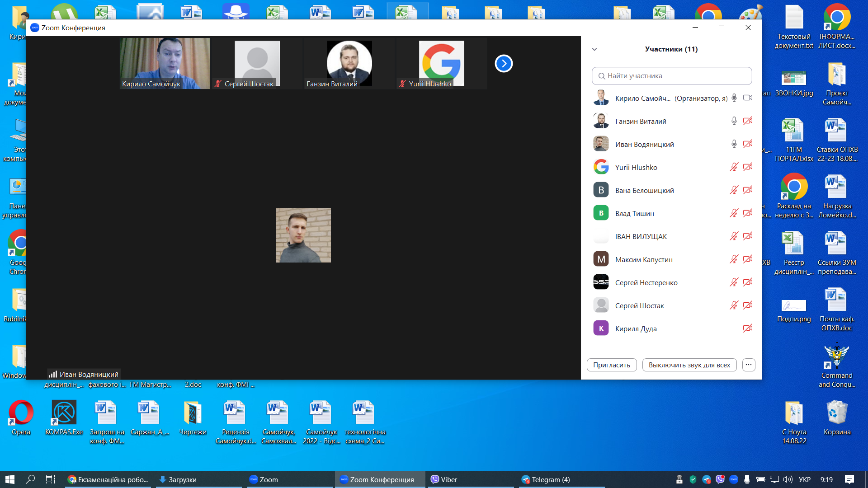Switch to Telegram (4) taskbar item
868x488 pixels.
(x=546, y=479)
